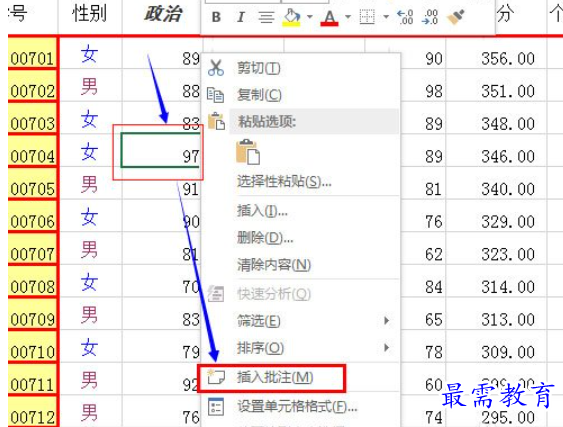Choose 插入批注(M) to add comment
563x427 pixels.
point(275,377)
